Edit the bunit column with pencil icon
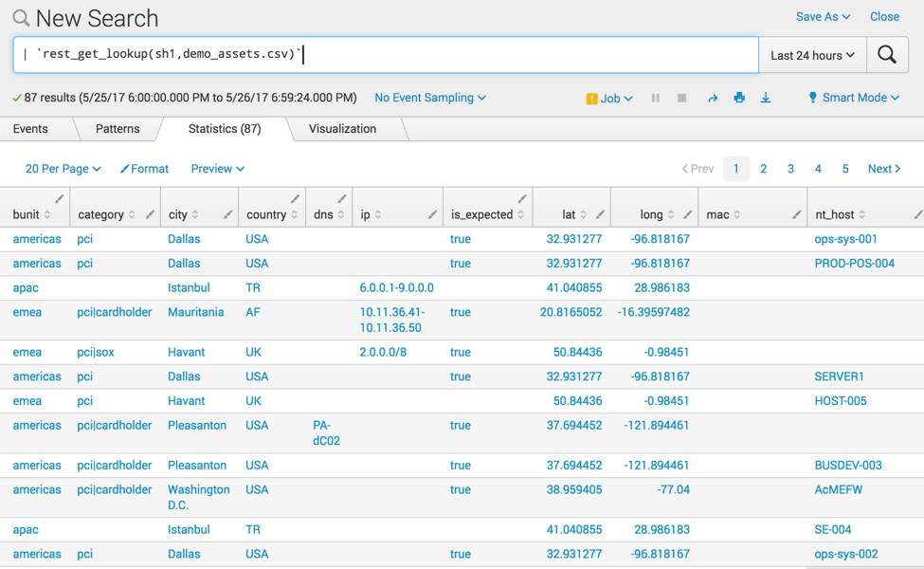The height and width of the screenshot is (569, 924). click(x=60, y=198)
